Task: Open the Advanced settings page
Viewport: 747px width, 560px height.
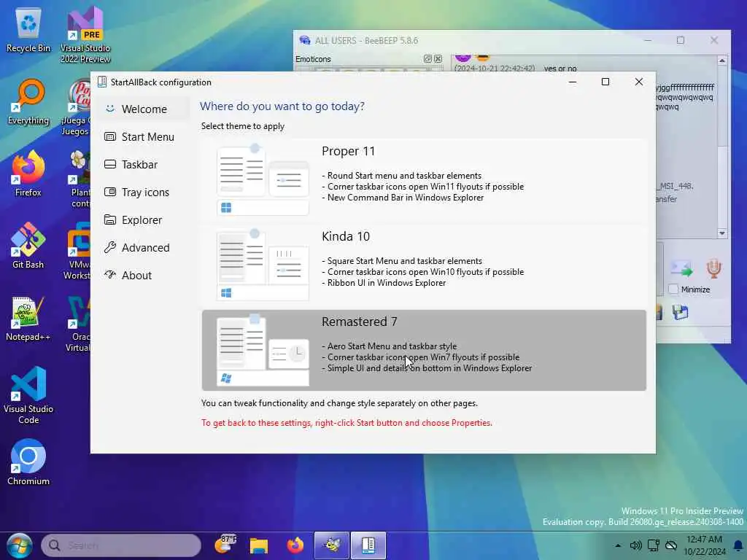Action: [144, 247]
